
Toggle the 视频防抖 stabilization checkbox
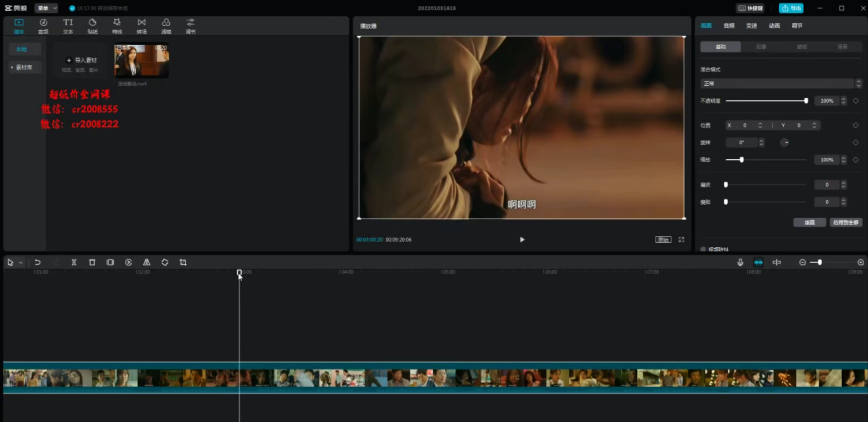[x=703, y=249]
